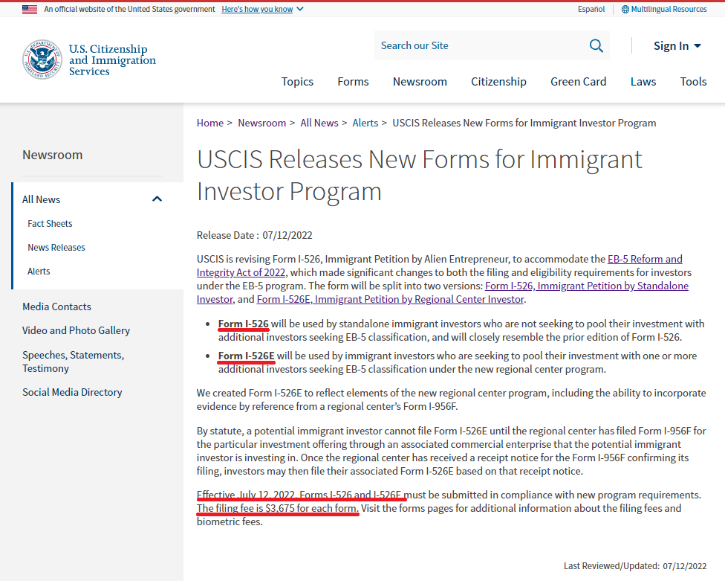Click the "Here's how you know" link text
This screenshot has height=581, width=725.
pyautogui.click(x=257, y=9)
